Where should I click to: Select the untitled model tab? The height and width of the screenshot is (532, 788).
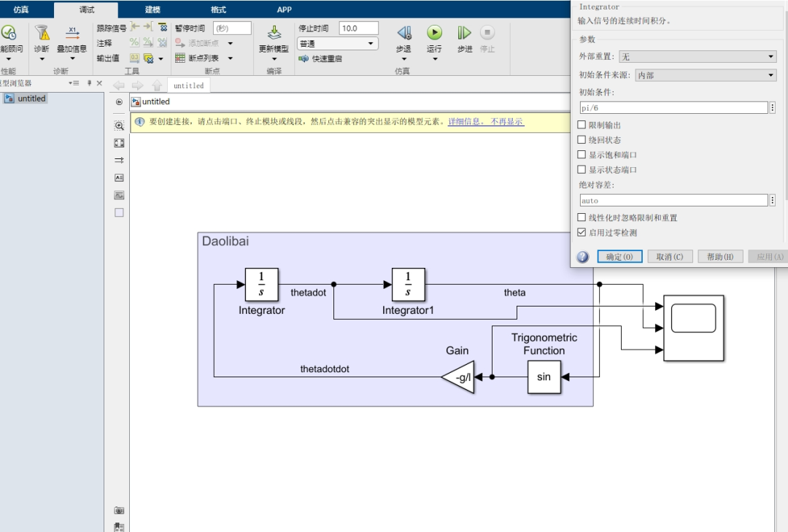click(x=188, y=85)
